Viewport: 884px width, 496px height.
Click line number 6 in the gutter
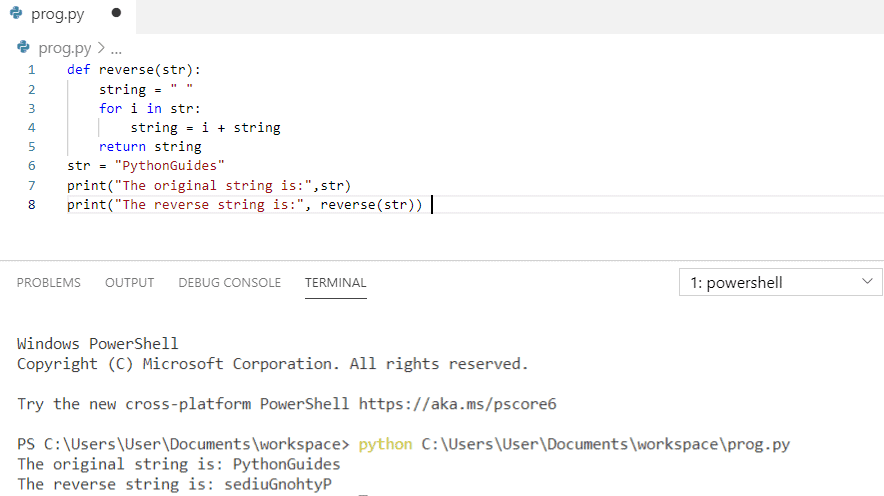tap(31, 165)
